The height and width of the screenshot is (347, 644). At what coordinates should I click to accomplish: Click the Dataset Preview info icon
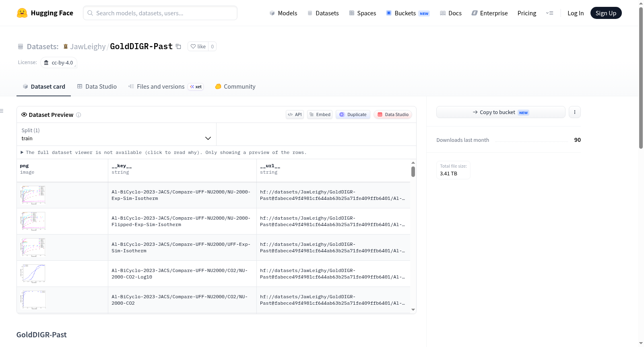pyautogui.click(x=78, y=115)
